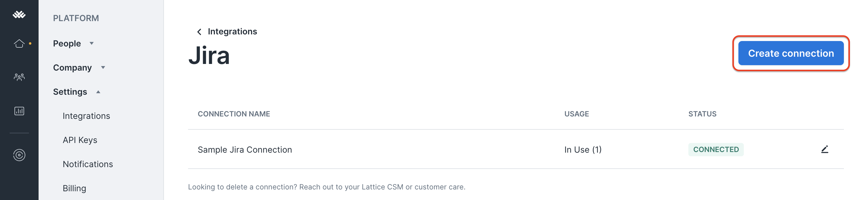This screenshot has height=200, width=868.
Task: Open API Keys settings page
Action: 80,140
